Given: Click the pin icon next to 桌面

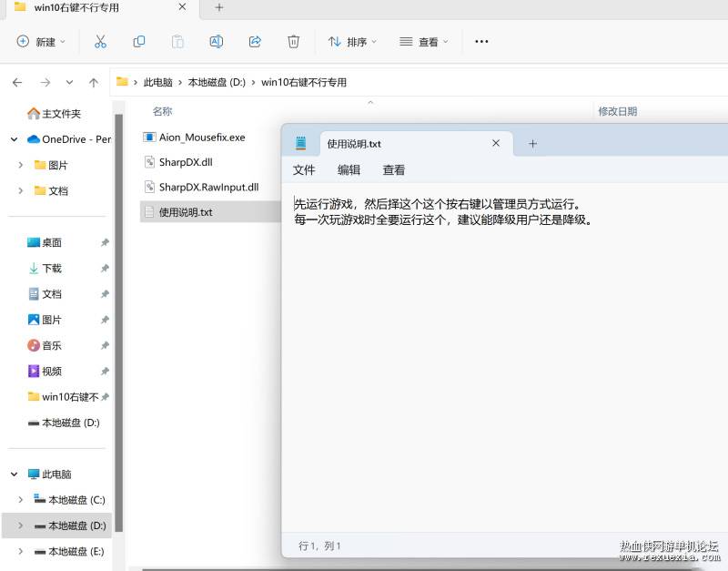Looking at the screenshot, I should pos(105,242).
